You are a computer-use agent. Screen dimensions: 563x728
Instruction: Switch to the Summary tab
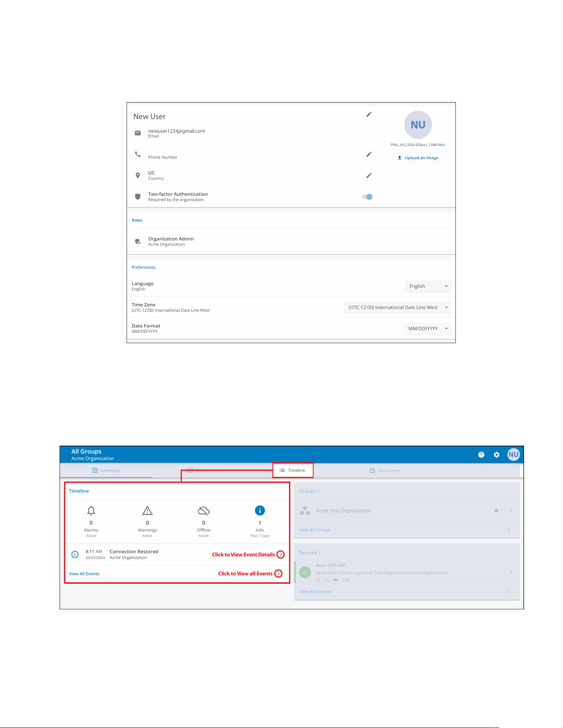click(x=106, y=470)
